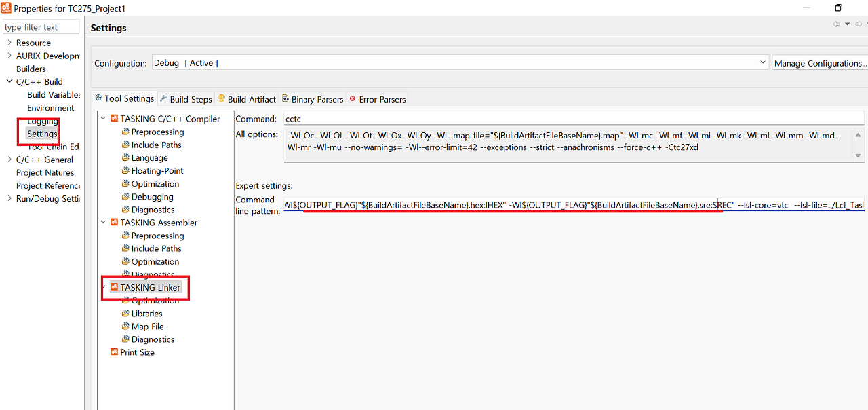Click the Map File option icon
The height and width of the screenshot is (410, 868).
125,327
